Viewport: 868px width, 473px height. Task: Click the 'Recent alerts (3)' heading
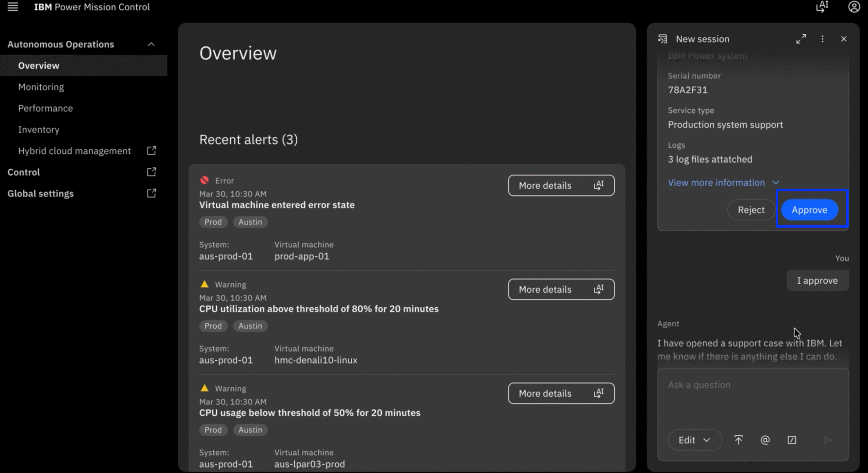pos(249,139)
